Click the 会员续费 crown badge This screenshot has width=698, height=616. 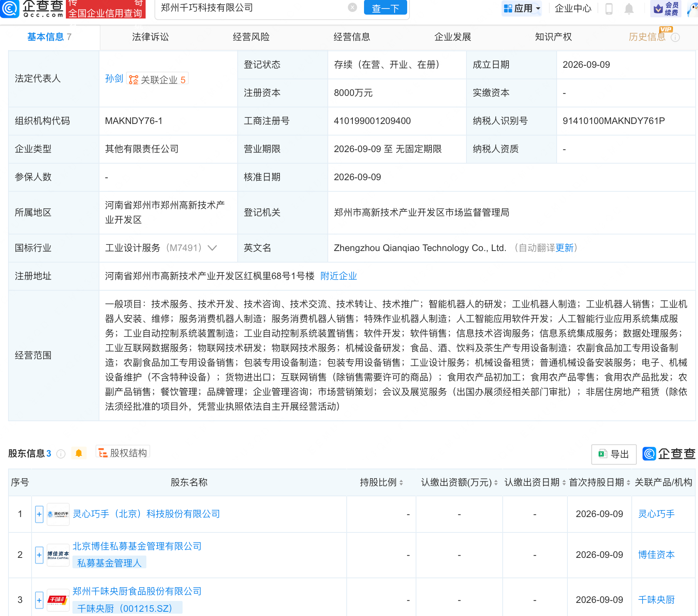[x=666, y=8]
